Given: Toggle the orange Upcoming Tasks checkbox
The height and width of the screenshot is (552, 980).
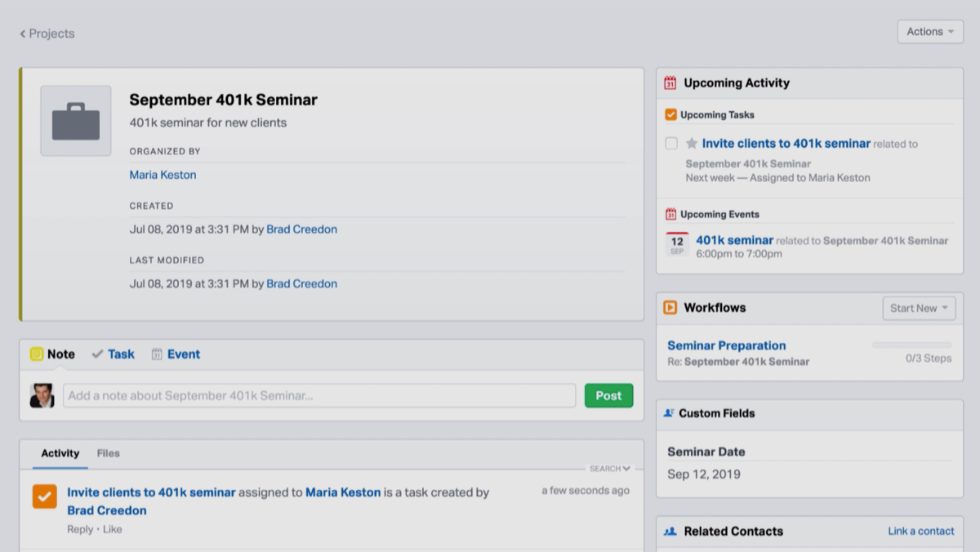Looking at the screenshot, I should (x=671, y=115).
